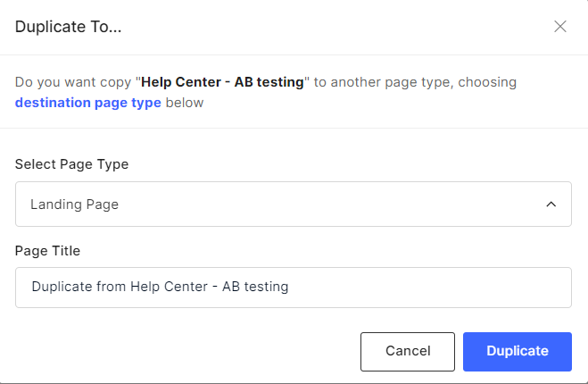
Task: Click the word 'below' in the description
Action: [x=185, y=103]
